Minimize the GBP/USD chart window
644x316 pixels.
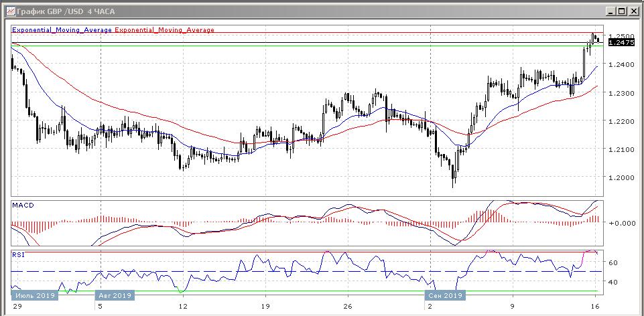pos(610,11)
